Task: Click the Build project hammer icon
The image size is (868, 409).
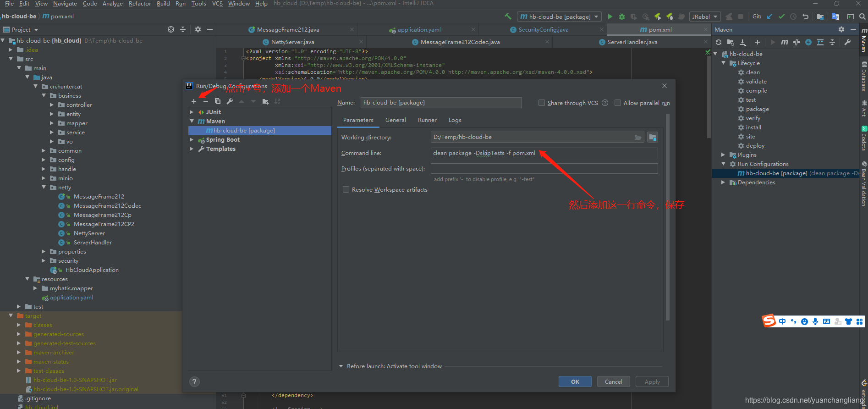Action: point(508,17)
